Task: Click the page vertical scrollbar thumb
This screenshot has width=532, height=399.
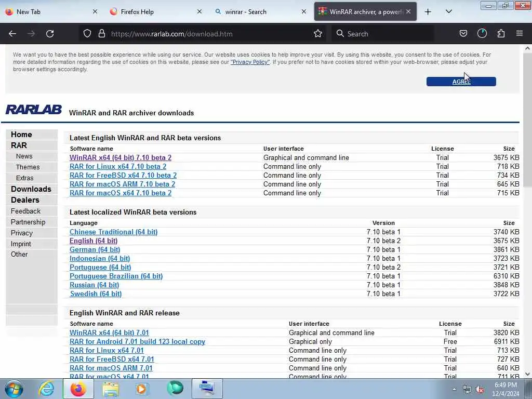Action: (x=527, y=119)
